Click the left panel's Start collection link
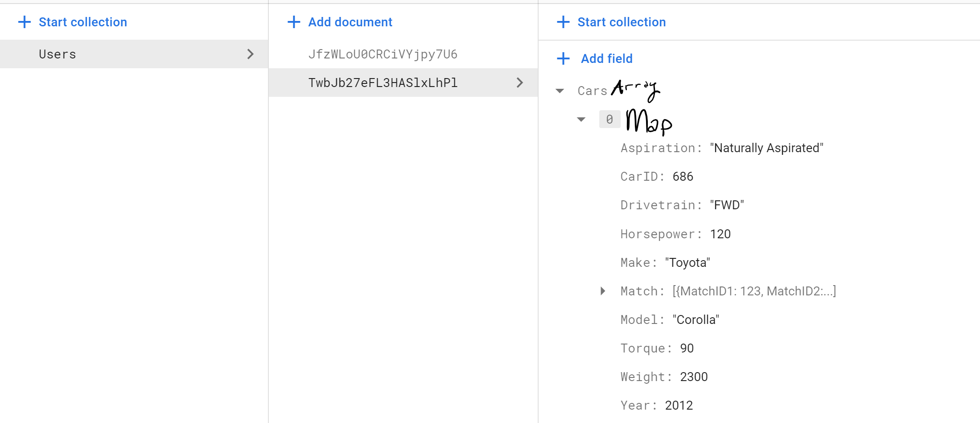980x423 pixels. (x=83, y=22)
